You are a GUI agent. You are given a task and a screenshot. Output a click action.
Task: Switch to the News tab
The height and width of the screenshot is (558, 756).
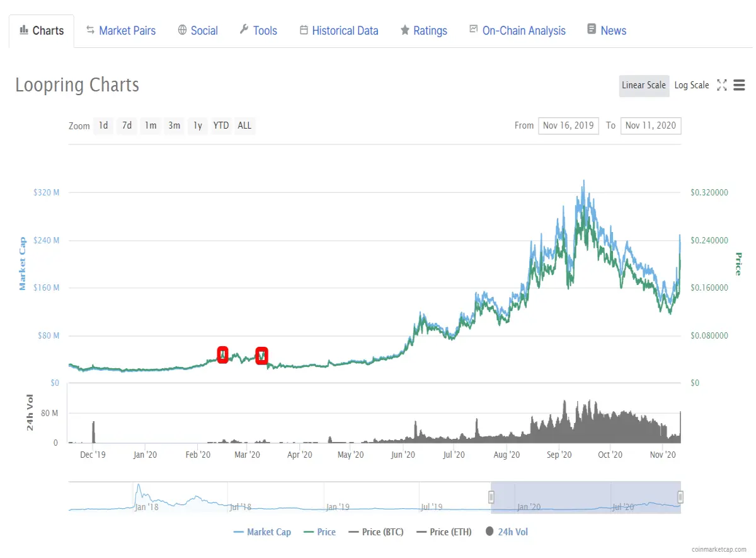point(607,31)
